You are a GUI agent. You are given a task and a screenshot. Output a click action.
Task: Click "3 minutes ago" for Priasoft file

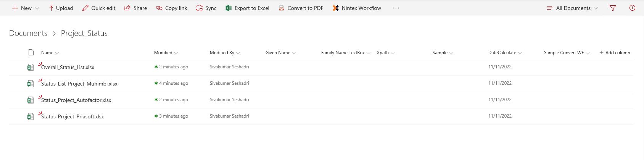(x=174, y=116)
